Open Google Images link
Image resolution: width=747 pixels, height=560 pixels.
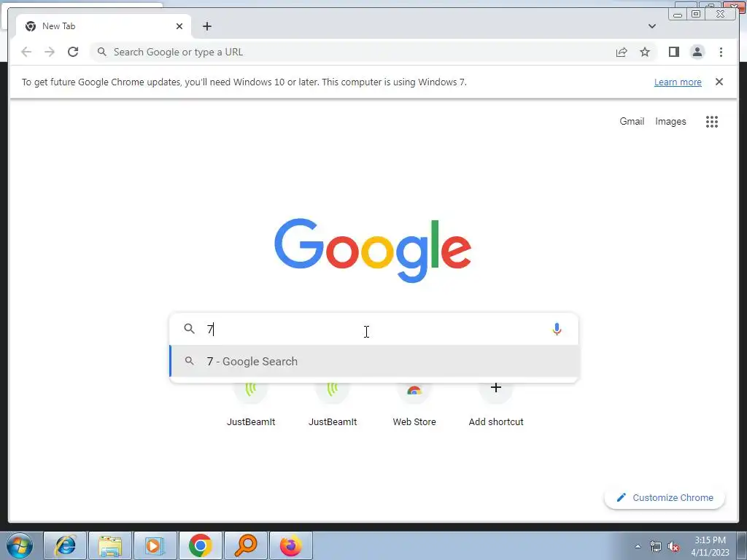[670, 122]
